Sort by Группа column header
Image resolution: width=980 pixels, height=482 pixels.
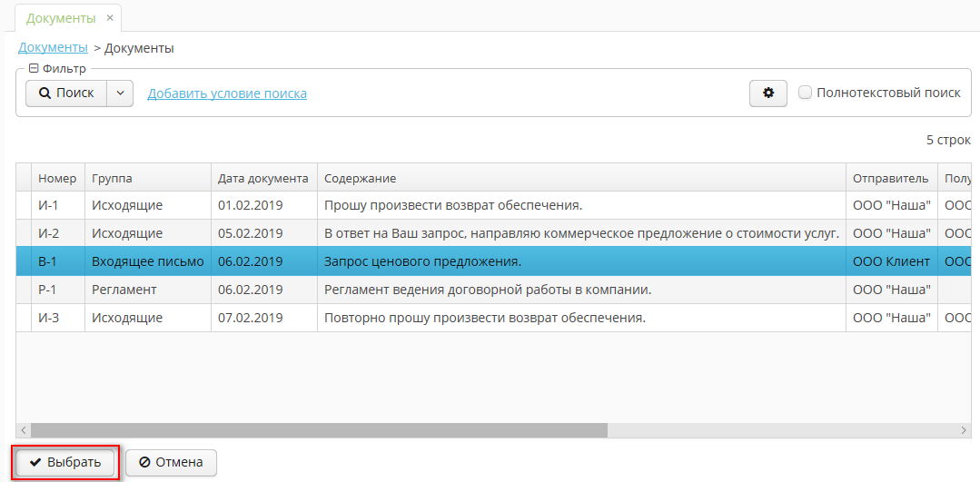(112, 178)
